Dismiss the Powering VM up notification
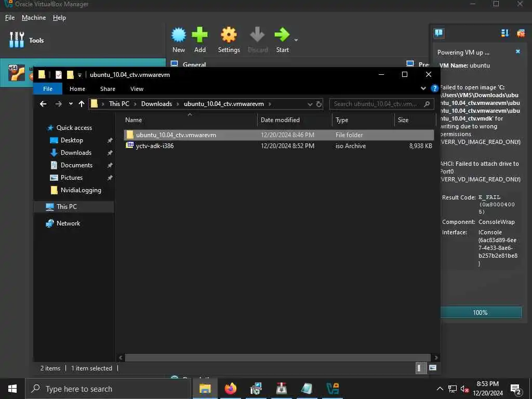The width and height of the screenshot is (532, 399). (518, 51)
